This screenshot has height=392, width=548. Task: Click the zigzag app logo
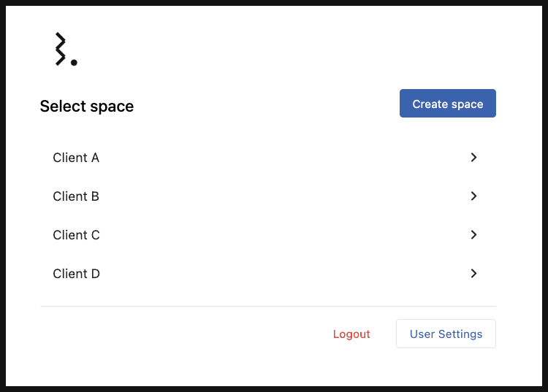point(61,50)
